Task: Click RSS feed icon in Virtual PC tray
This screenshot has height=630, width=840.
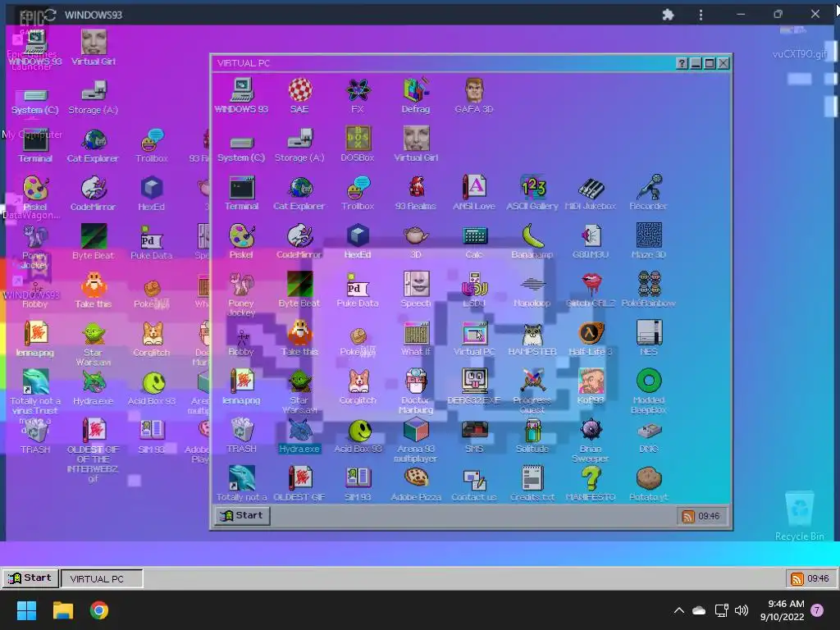Action: (x=688, y=516)
